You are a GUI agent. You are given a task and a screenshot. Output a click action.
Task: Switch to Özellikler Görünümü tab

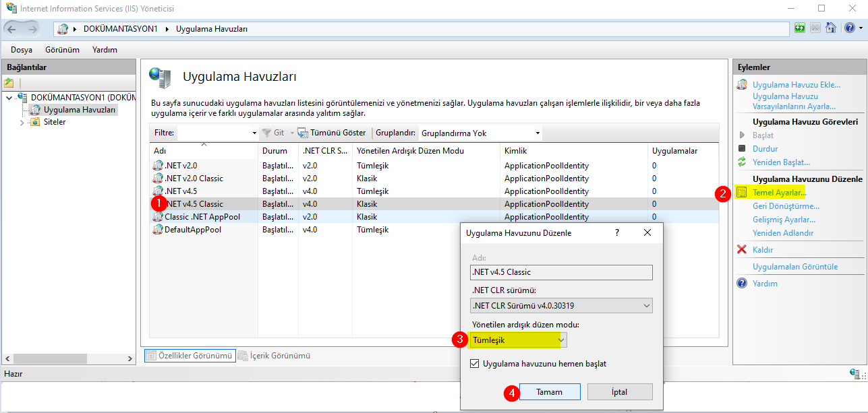(190, 356)
